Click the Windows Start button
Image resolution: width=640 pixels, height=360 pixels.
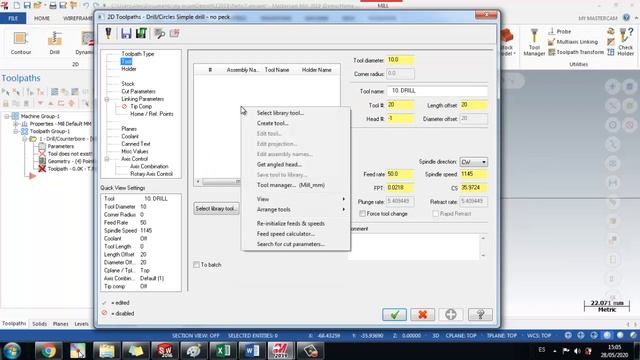[x=12, y=351]
